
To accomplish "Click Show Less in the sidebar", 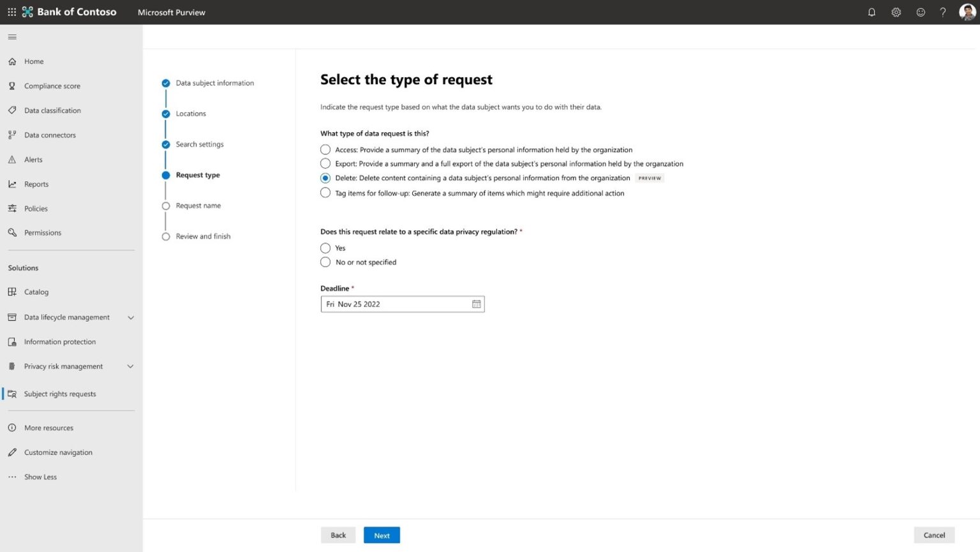I will coord(40,477).
